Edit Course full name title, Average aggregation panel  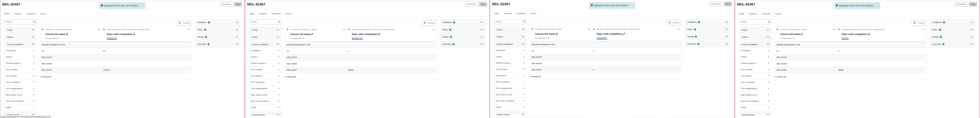67,34
